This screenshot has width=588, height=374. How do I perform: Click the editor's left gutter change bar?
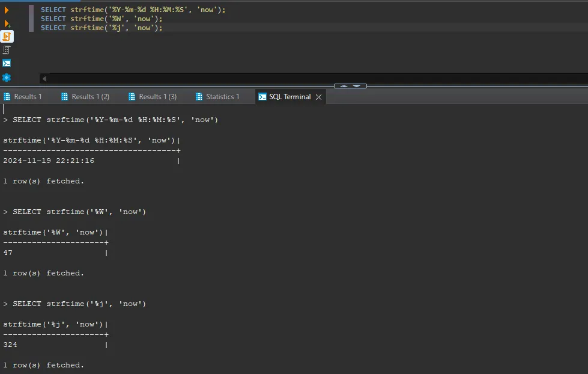coord(31,19)
